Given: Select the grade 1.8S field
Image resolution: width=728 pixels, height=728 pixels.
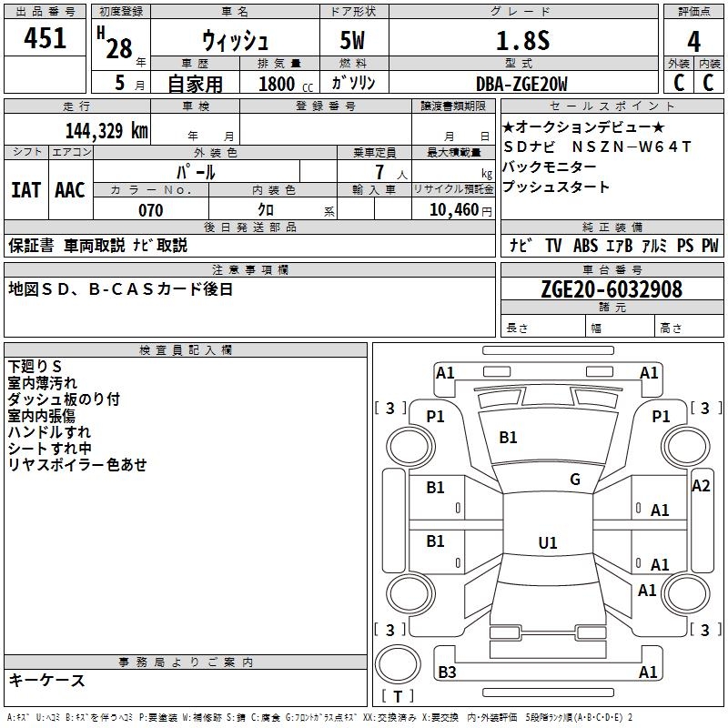Looking at the screenshot, I should 521,40.
